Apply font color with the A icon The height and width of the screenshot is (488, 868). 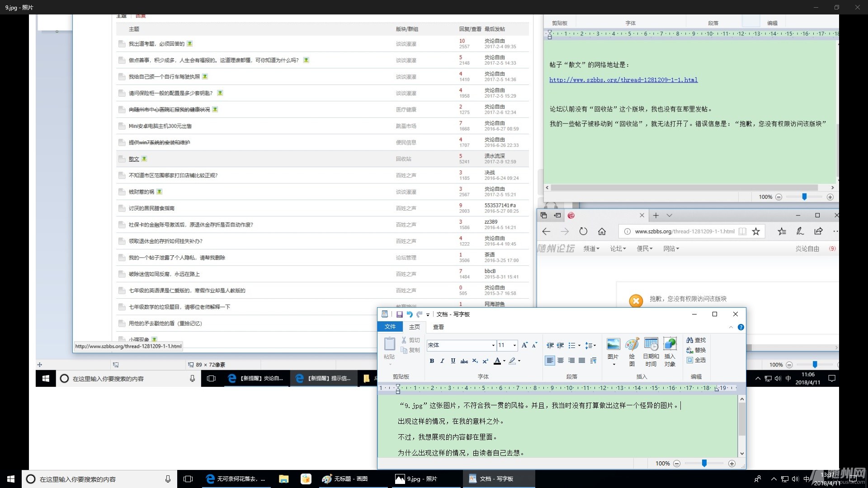(x=497, y=361)
